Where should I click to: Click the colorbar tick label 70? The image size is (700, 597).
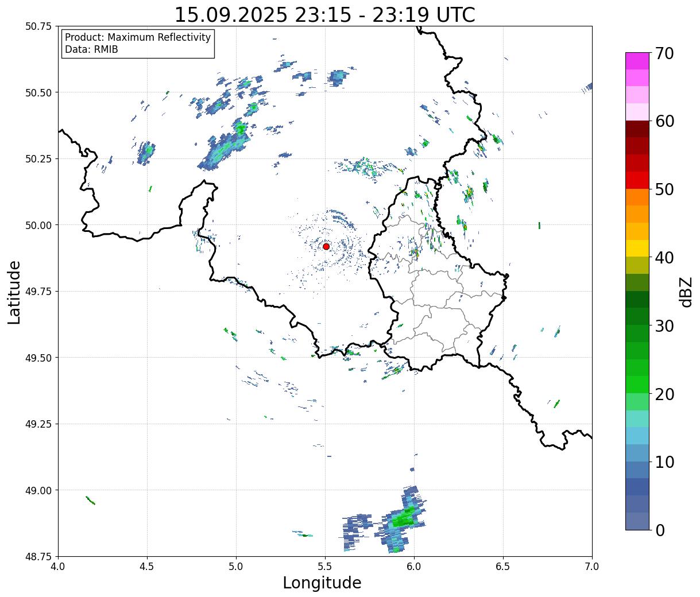coord(664,53)
